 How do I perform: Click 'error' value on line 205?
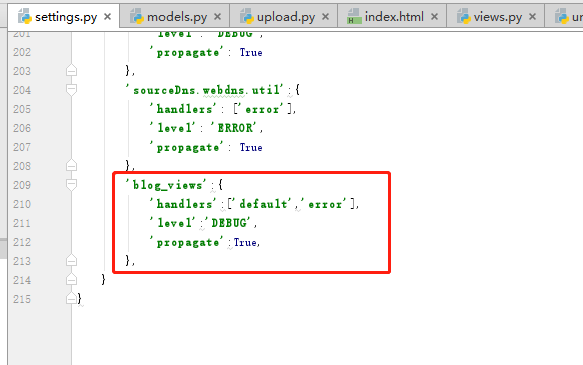pos(262,109)
